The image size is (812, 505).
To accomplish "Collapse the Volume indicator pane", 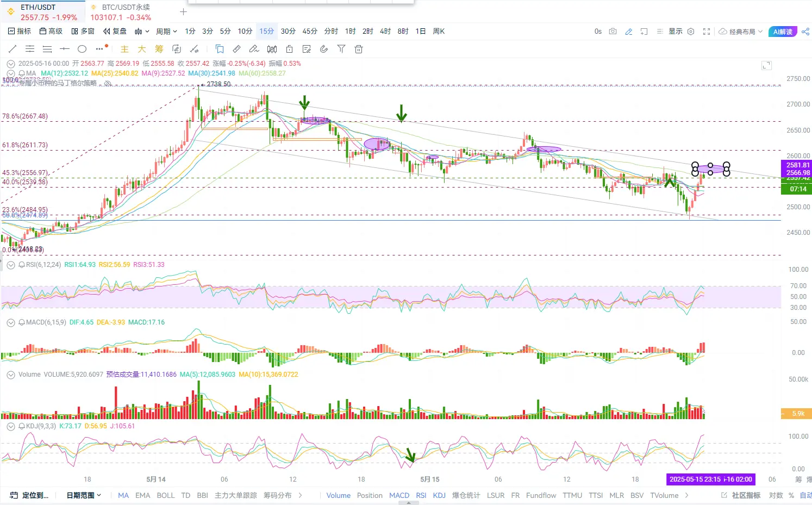I will (10, 375).
